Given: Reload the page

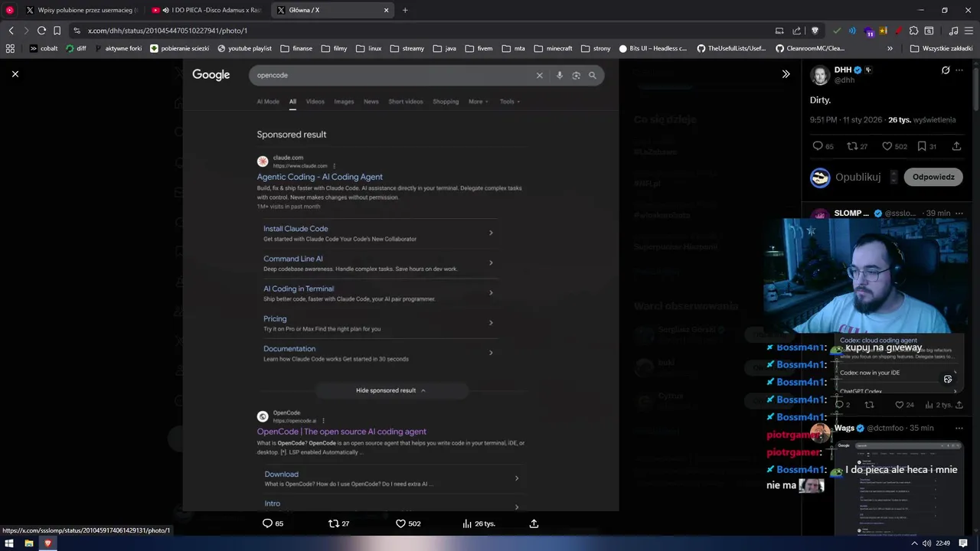Looking at the screenshot, I should click(x=41, y=31).
